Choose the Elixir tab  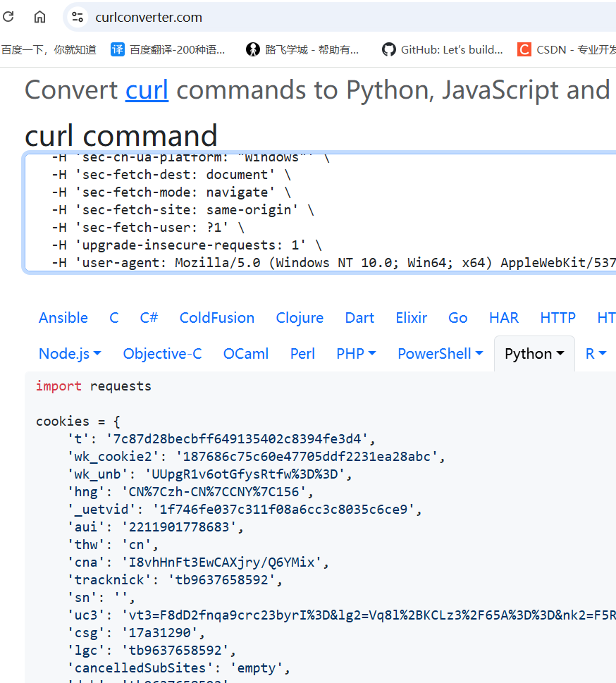point(411,318)
